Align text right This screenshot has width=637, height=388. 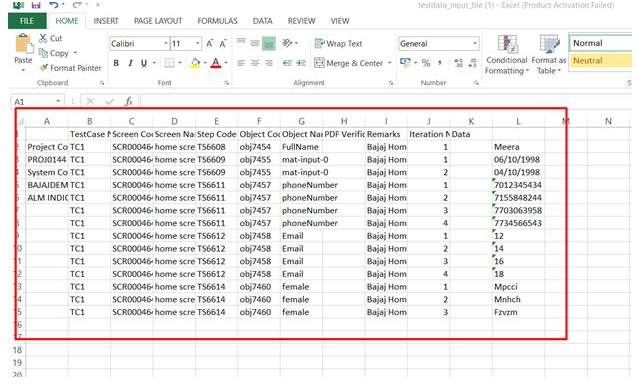point(269,63)
